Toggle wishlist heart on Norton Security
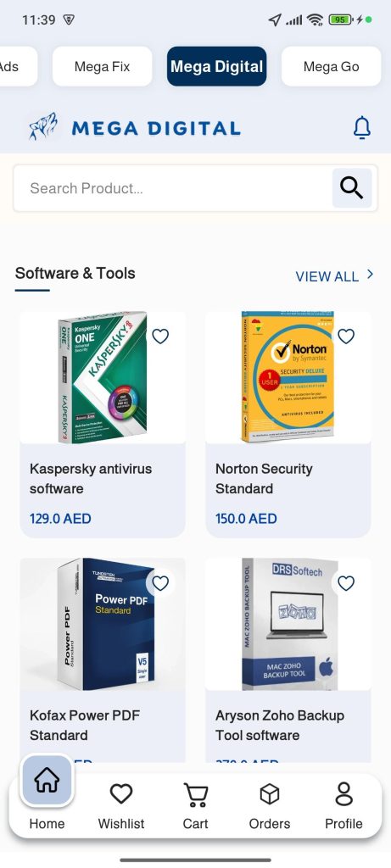 point(346,336)
